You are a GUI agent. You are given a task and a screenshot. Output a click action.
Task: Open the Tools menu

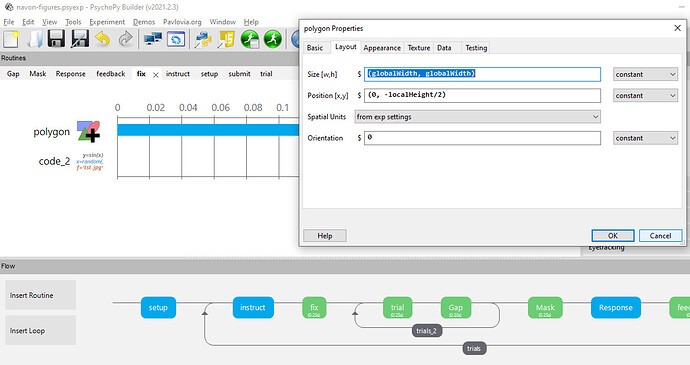pos(73,22)
